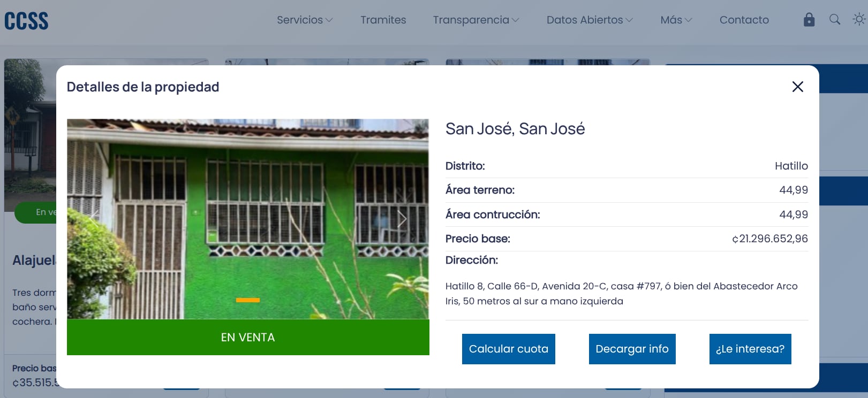Image resolution: width=868 pixels, height=398 pixels.
Task: Click the Detalles de la propiedad title
Action: [143, 87]
